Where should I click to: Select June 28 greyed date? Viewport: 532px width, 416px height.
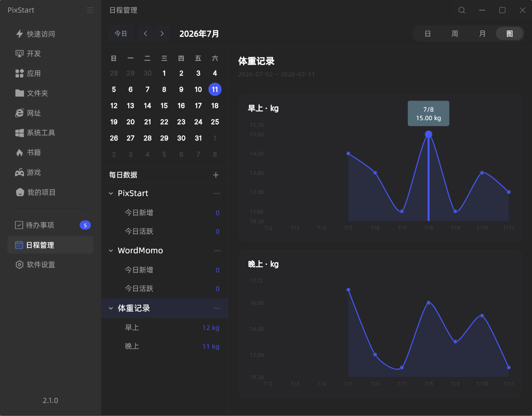114,73
